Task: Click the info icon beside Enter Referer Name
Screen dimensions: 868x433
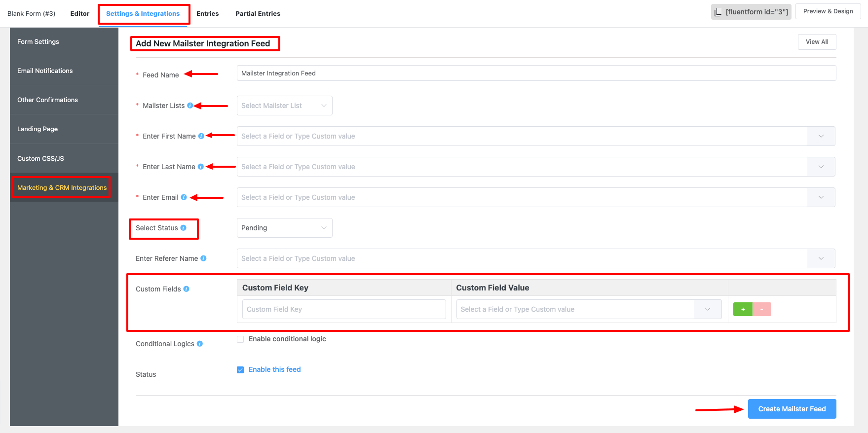Action: [203, 258]
